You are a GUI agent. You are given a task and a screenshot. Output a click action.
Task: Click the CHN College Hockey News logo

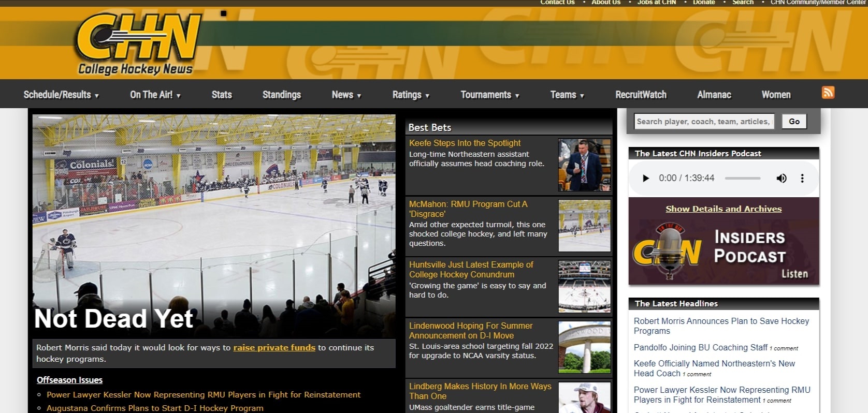pos(138,45)
